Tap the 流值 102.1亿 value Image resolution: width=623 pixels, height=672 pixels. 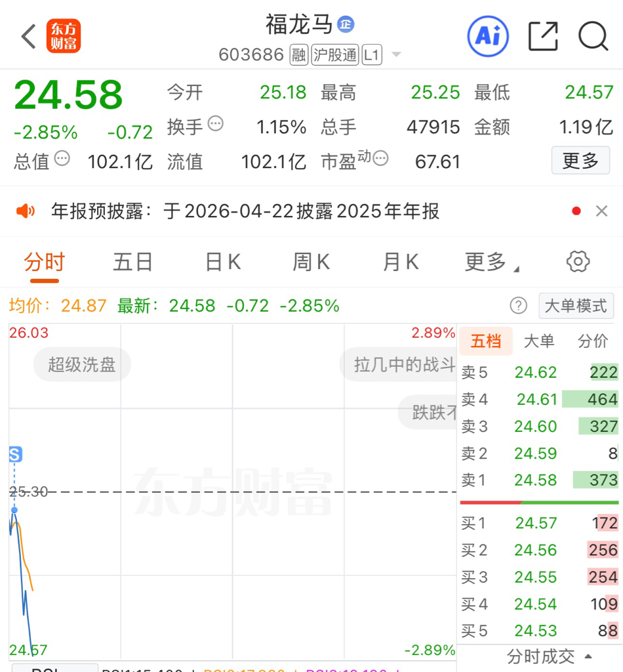coord(273,162)
